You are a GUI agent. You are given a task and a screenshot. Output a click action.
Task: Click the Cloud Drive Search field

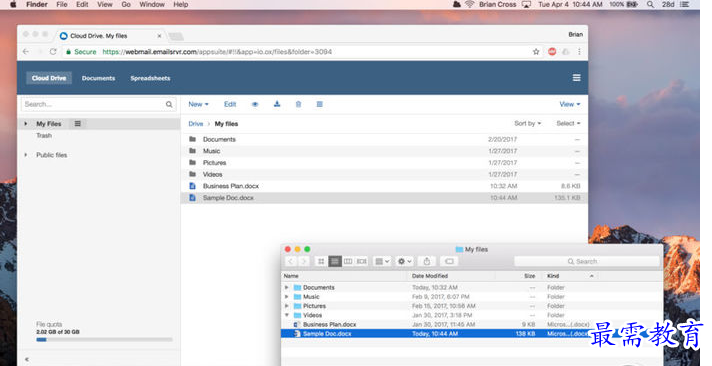pos(98,104)
